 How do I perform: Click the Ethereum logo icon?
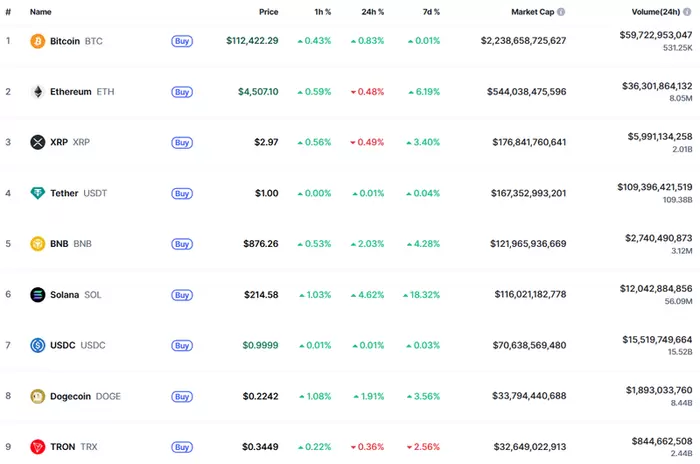click(38, 92)
